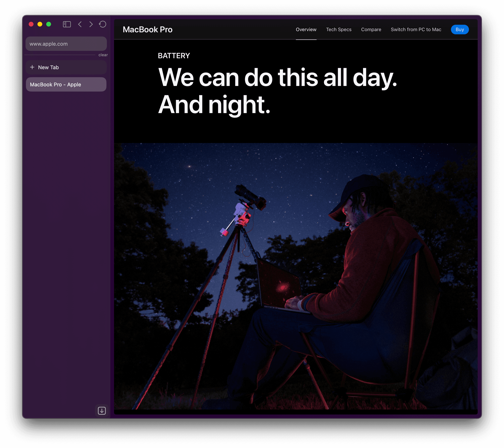The image size is (504, 448).
Task: Open the downloads icon in sidebar
Action: coord(102,411)
